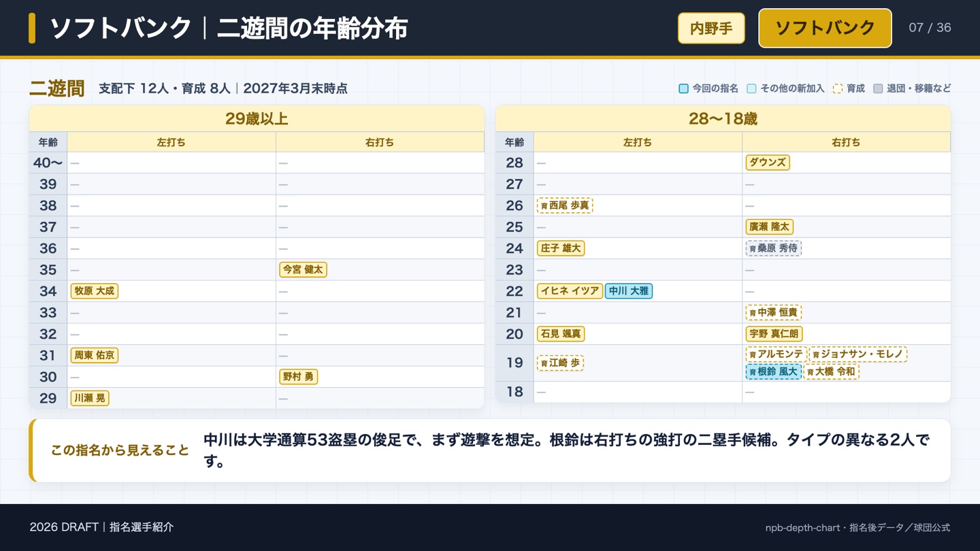This screenshot has width=980, height=551.
Task: Select the 中澤 恒貴 player chip
Action: [774, 312]
